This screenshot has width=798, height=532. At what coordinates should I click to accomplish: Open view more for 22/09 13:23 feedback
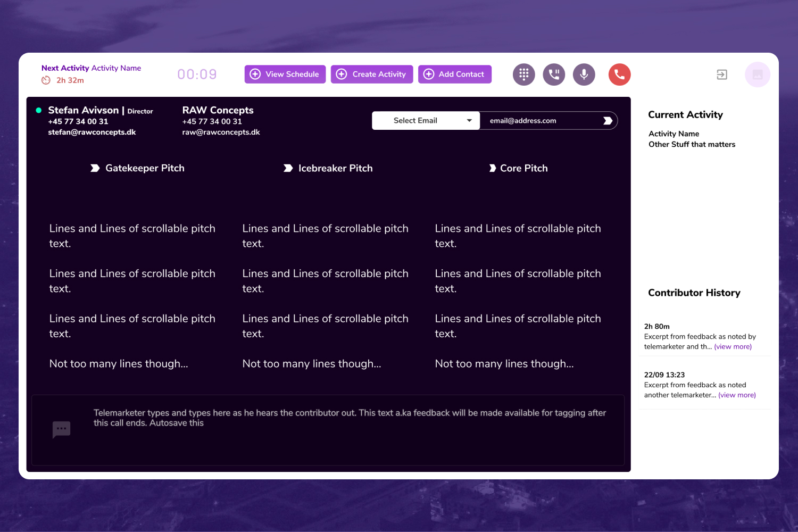[x=737, y=395]
